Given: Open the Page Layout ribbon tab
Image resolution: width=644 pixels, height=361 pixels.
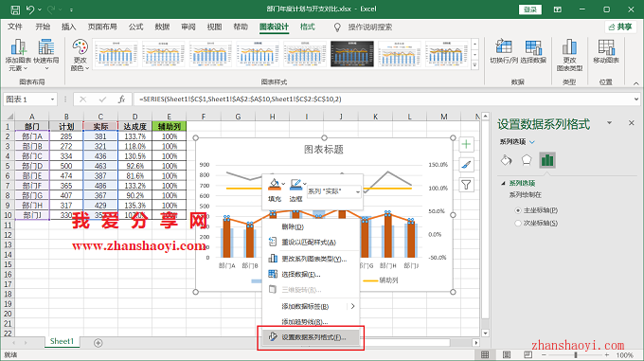Looking at the screenshot, I should [x=102, y=27].
